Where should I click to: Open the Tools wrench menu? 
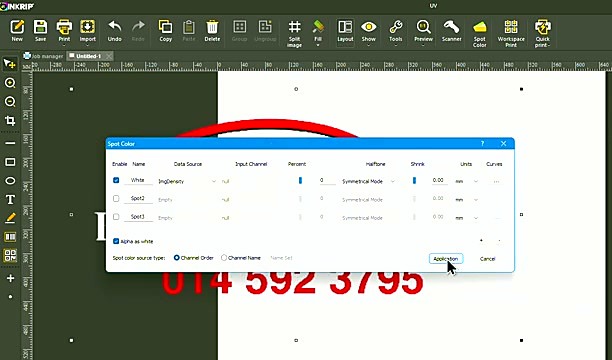(395, 31)
